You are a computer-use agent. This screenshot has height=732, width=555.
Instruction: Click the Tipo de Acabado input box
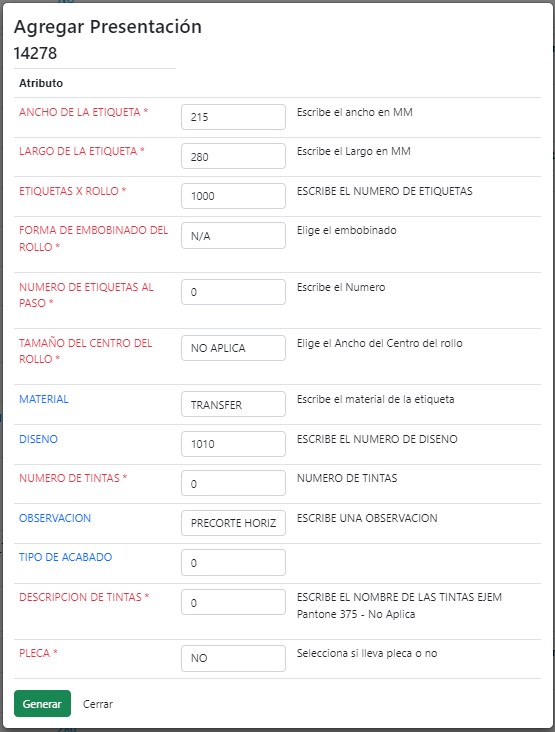(233, 563)
